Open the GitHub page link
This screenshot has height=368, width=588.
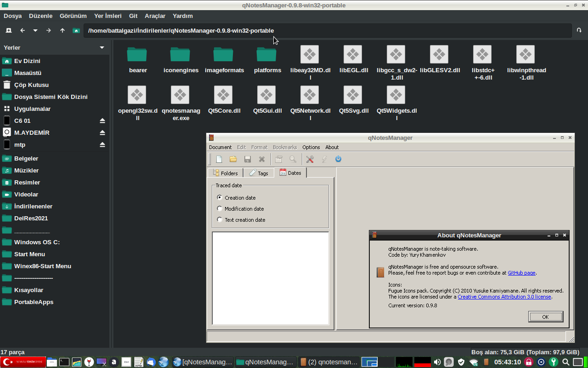coord(521,273)
